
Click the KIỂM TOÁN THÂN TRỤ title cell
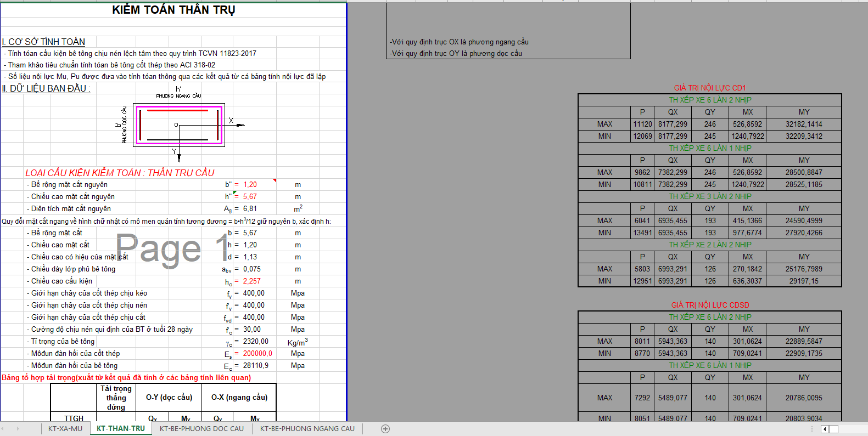coord(173,10)
